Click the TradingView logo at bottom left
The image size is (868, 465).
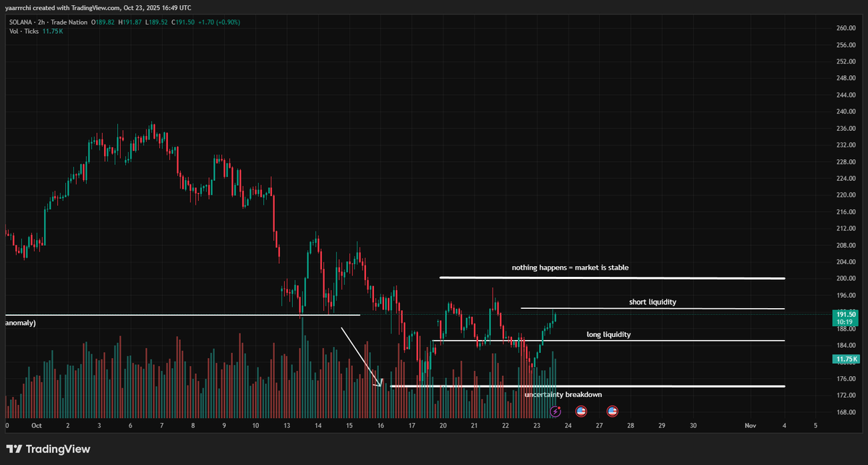[48, 449]
